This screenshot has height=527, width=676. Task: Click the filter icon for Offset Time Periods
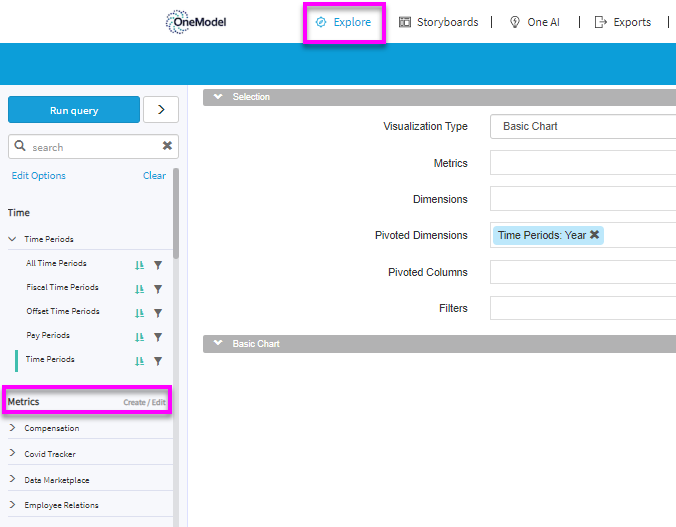(157, 313)
